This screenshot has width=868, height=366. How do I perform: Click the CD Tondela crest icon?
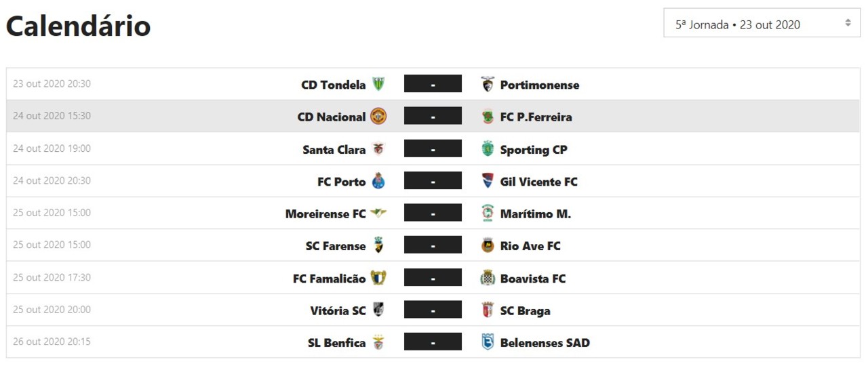point(378,85)
